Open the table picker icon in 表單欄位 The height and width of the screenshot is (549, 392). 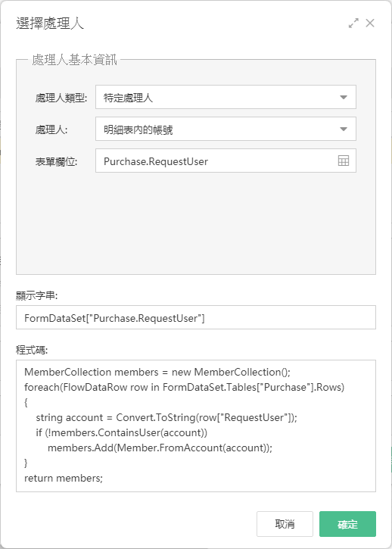[344, 161]
